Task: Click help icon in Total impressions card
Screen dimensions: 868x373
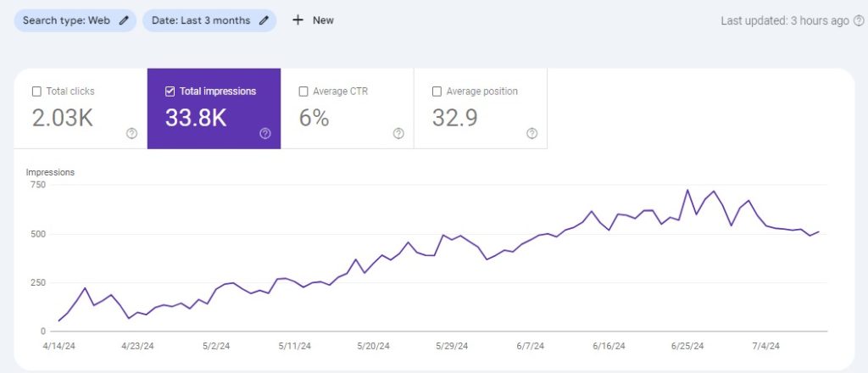Action: [265, 133]
